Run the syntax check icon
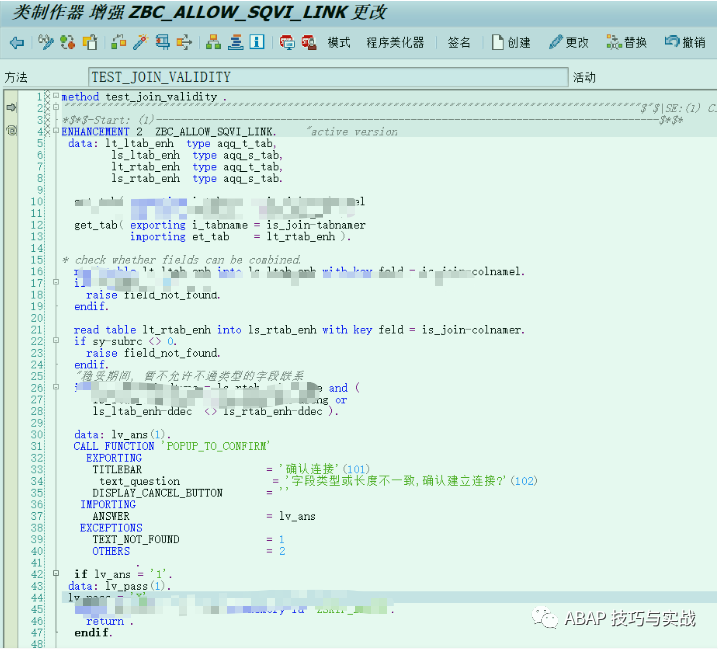718x649 pixels. 119,42
